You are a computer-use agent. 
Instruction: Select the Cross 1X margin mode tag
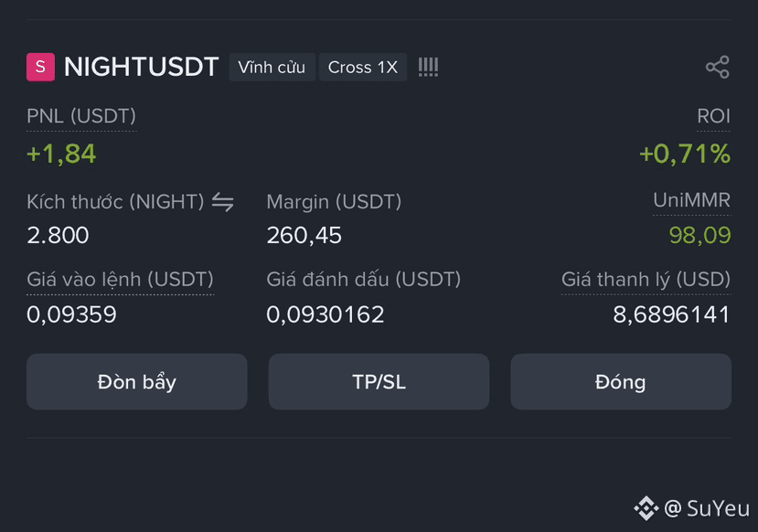point(363,67)
